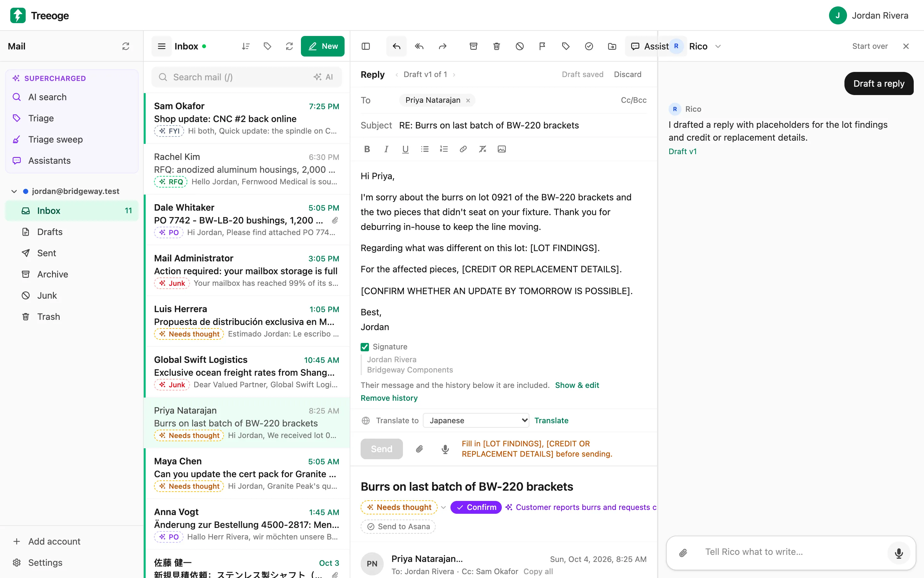The image size is (924, 578).
Task: Click Send to Asana chip
Action: tap(398, 527)
